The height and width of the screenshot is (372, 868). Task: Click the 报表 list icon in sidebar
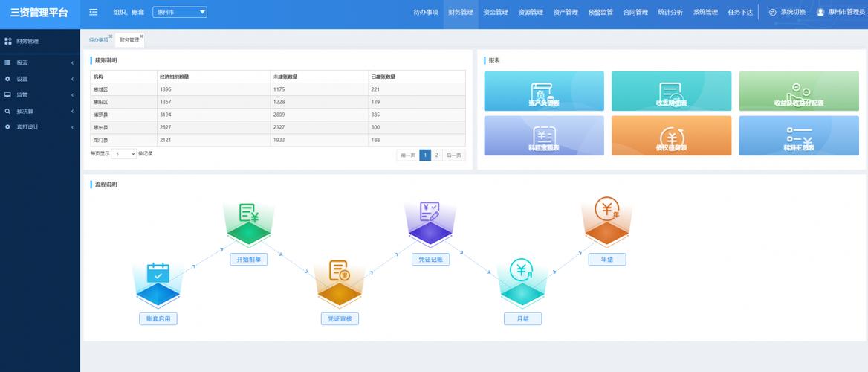coord(7,63)
